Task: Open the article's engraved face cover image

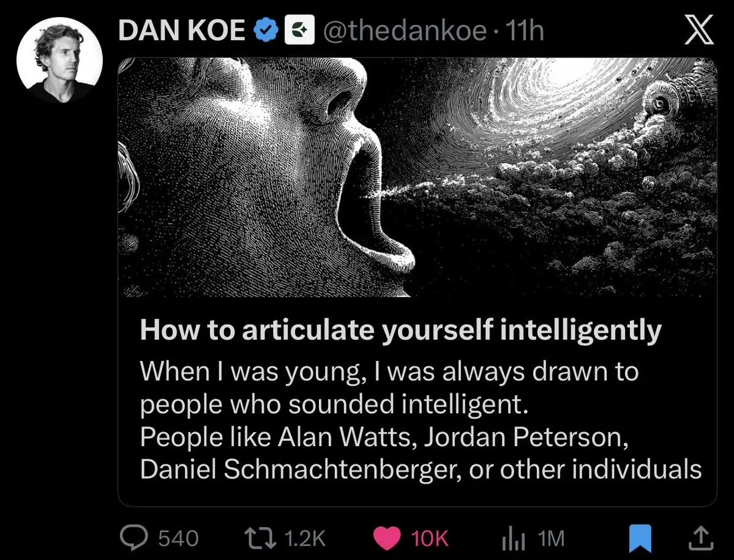Action: [x=417, y=177]
